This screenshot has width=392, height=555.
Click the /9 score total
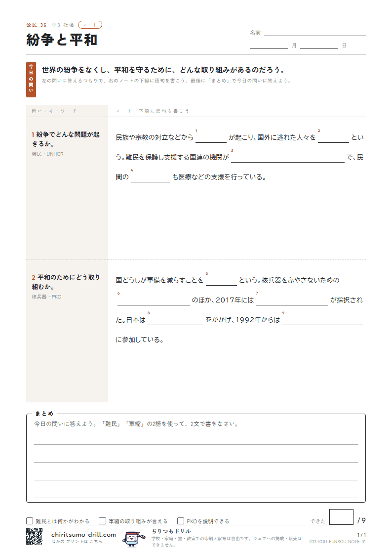pyautogui.click(x=361, y=520)
